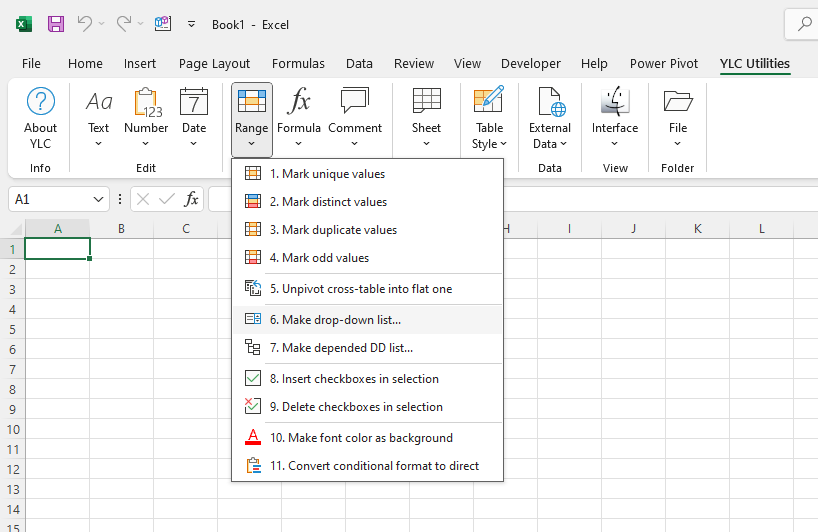Click the column K header

coord(697,229)
